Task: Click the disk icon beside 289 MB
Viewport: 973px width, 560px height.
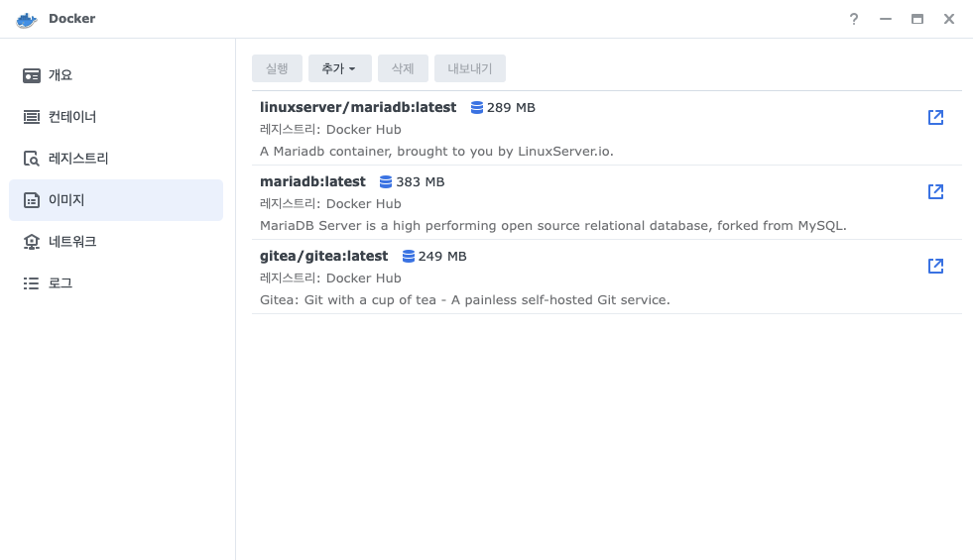Action: click(x=476, y=108)
